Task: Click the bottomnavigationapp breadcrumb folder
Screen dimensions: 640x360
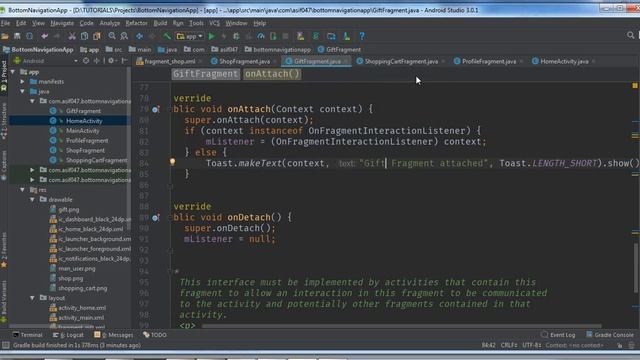Action: click(x=278, y=49)
